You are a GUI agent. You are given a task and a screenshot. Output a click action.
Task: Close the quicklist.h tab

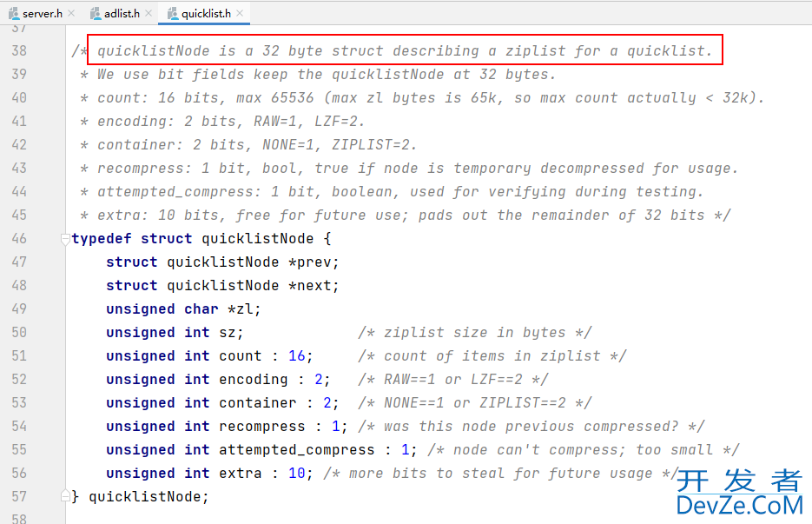pyautogui.click(x=240, y=14)
